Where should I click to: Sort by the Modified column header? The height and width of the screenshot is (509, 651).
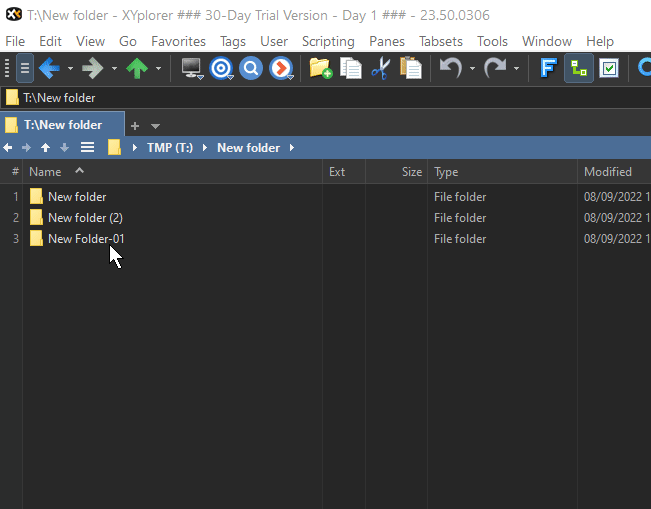(x=607, y=172)
